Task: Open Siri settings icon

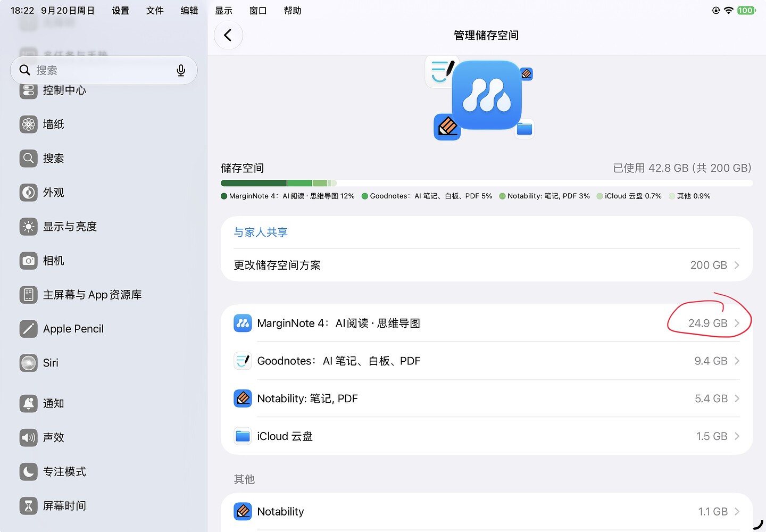Action: click(29, 363)
